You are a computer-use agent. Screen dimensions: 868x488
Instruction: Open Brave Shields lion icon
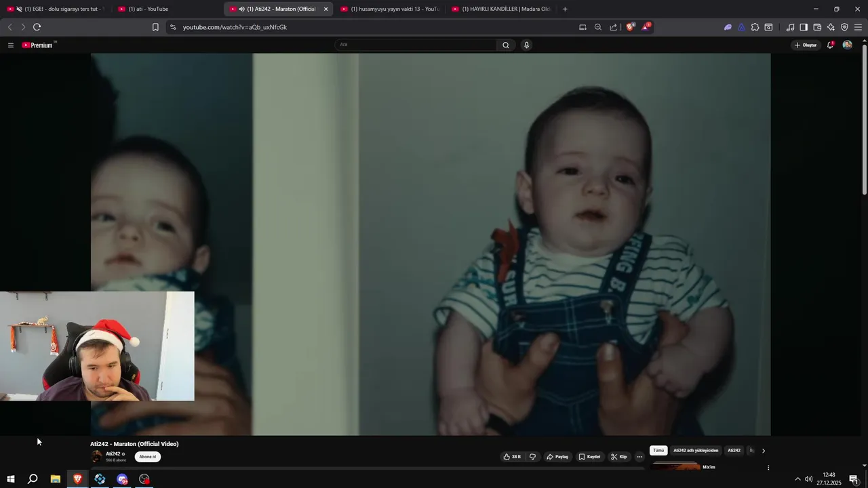630,27
